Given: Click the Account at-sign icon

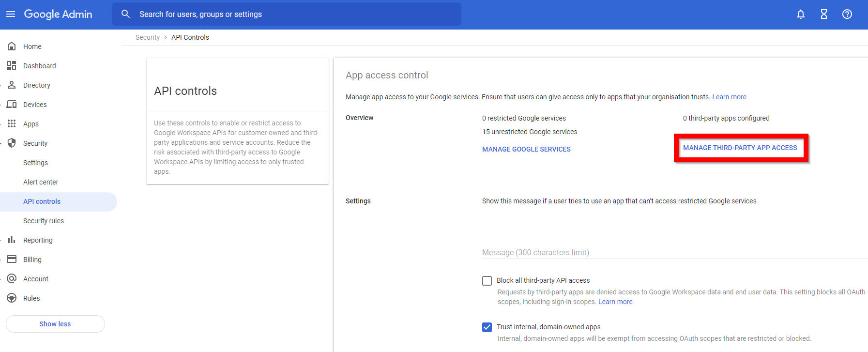Looking at the screenshot, I should (x=12, y=278).
